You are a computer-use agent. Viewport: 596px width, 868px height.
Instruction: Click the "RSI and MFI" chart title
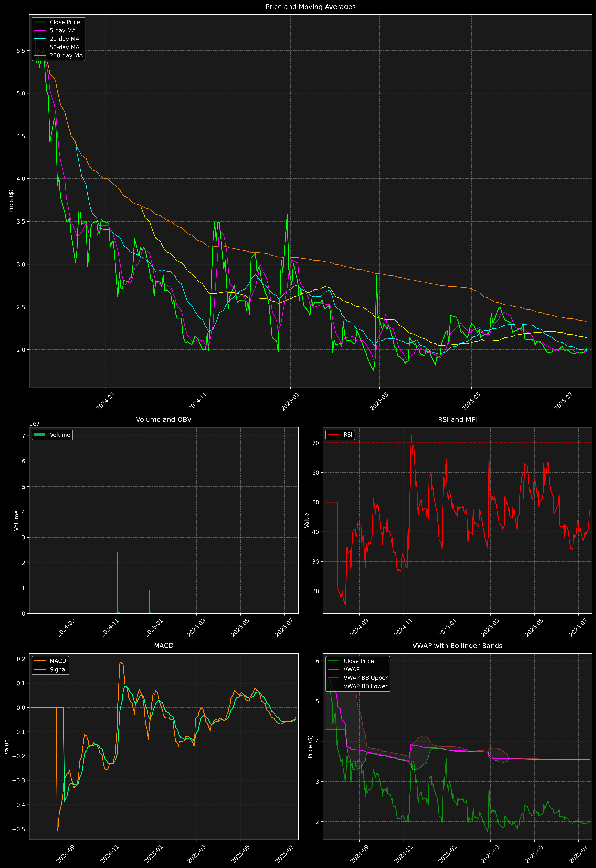[457, 419]
